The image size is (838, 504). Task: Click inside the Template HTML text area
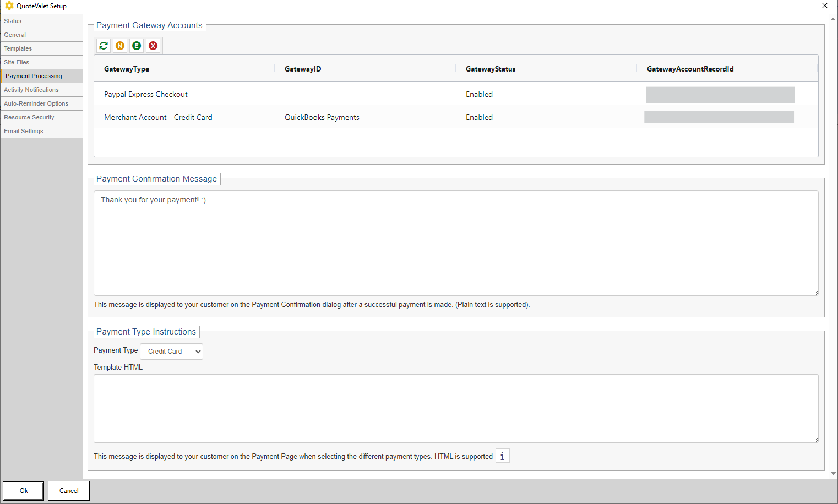click(x=455, y=408)
